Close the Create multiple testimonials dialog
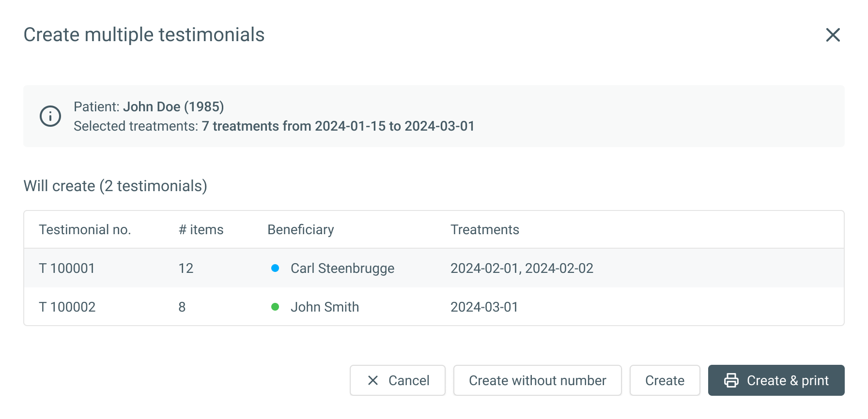868x419 pixels. [833, 35]
